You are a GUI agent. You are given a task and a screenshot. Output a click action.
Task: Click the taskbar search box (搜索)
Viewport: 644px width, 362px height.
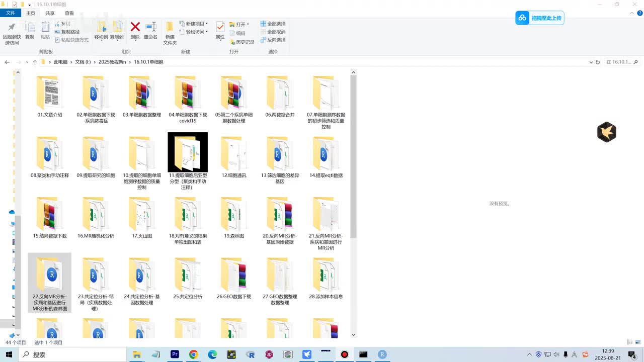pyautogui.click(x=73, y=354)
